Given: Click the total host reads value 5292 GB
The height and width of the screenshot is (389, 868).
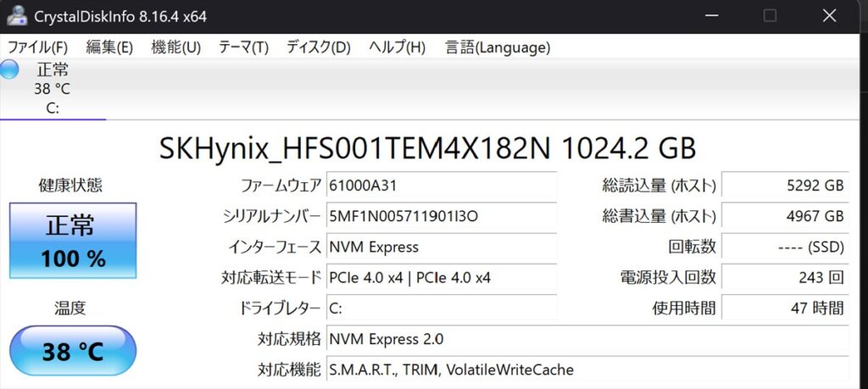Looking at the screenshot, I should pyautogui.click(x=785, y=186).
